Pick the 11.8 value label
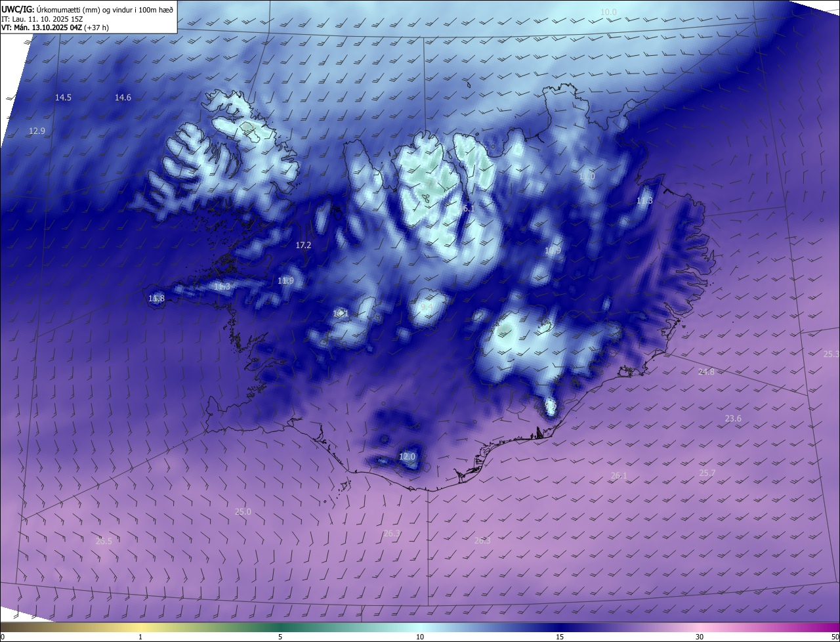The height and width of the screenshot is (642, 840). point(156,299)
